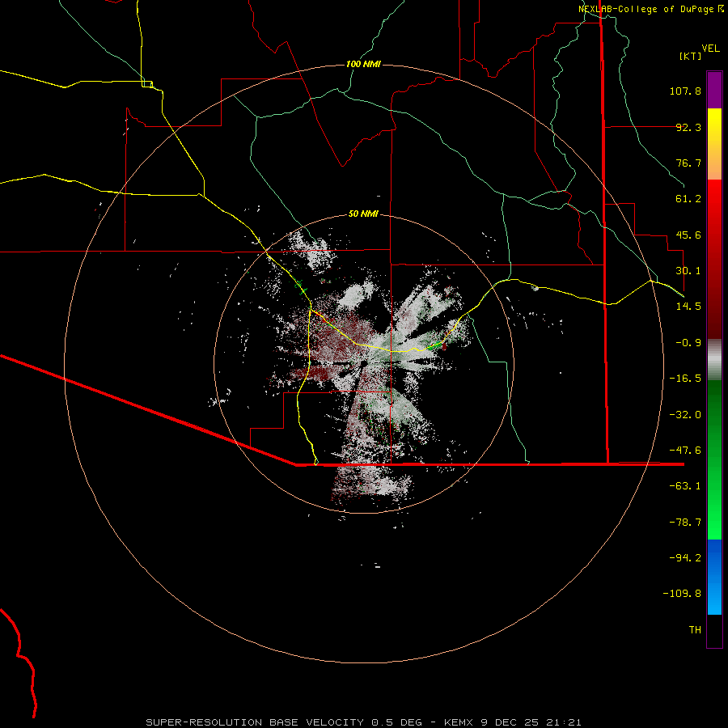Viewport: 728px width, 728px height.
Task: Select the -16.5 velocity scale value
Action: pyautogui.click(x=685, y=379)
